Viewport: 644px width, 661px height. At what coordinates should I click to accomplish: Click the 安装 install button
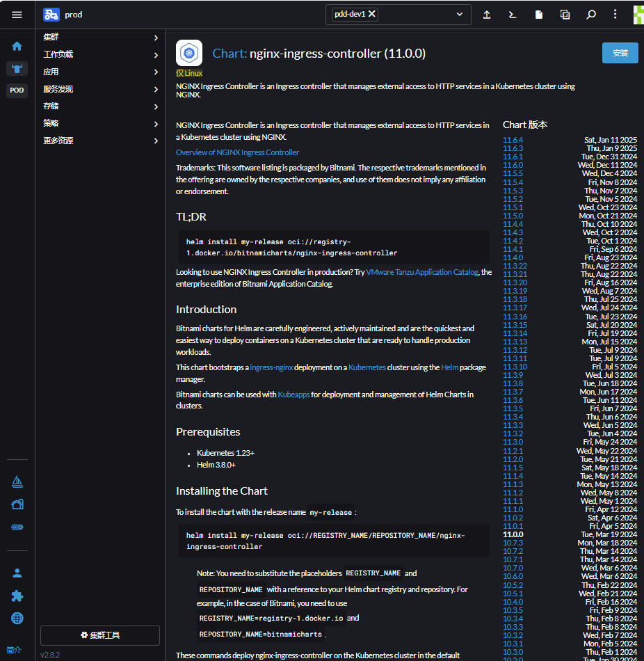620,53
